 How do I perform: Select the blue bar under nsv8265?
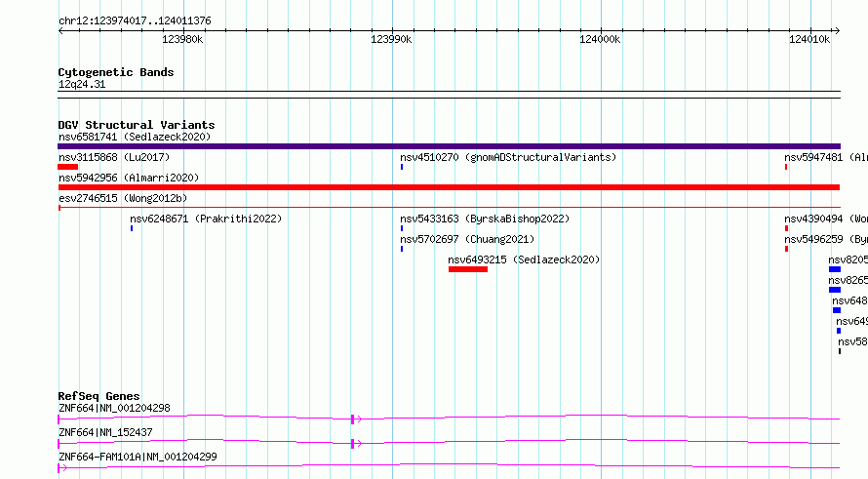point(835,290)
